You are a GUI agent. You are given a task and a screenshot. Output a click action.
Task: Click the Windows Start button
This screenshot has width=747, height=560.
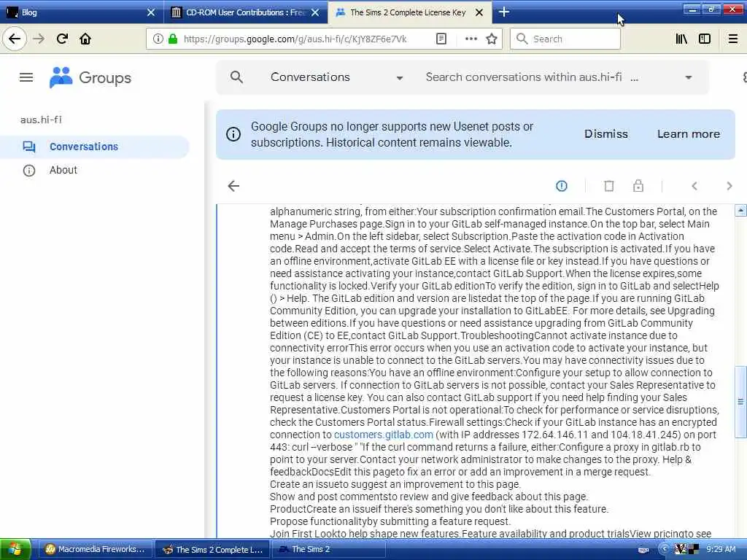(15, 550)
